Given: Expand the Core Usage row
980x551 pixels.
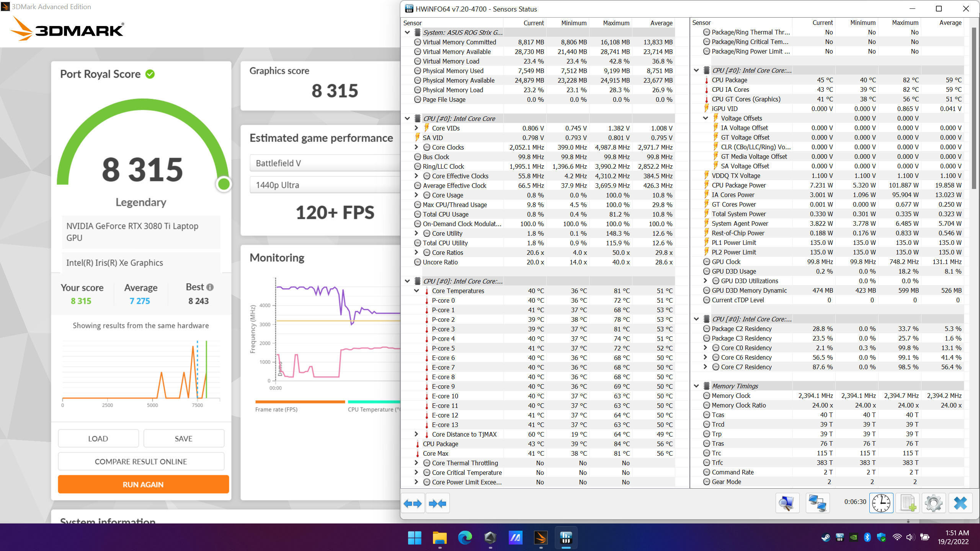Looking at the screenshot, I should click(x=416, y=195).
